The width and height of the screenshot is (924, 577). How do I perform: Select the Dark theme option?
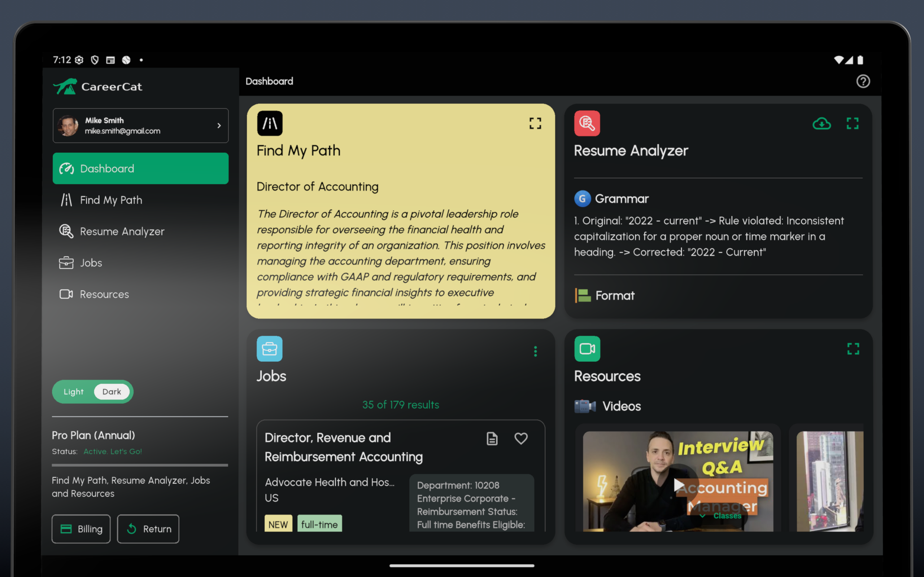[x=112, y=392]
